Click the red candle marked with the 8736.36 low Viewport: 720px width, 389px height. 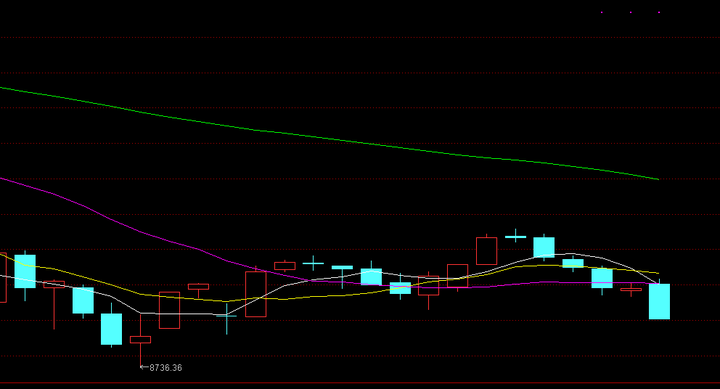tap(141, 339)
